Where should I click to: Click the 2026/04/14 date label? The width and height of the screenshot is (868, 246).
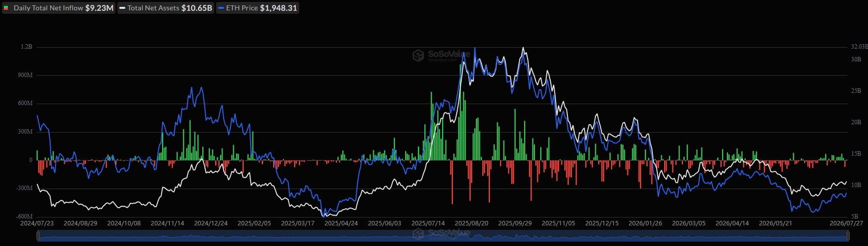coord(732,223)
